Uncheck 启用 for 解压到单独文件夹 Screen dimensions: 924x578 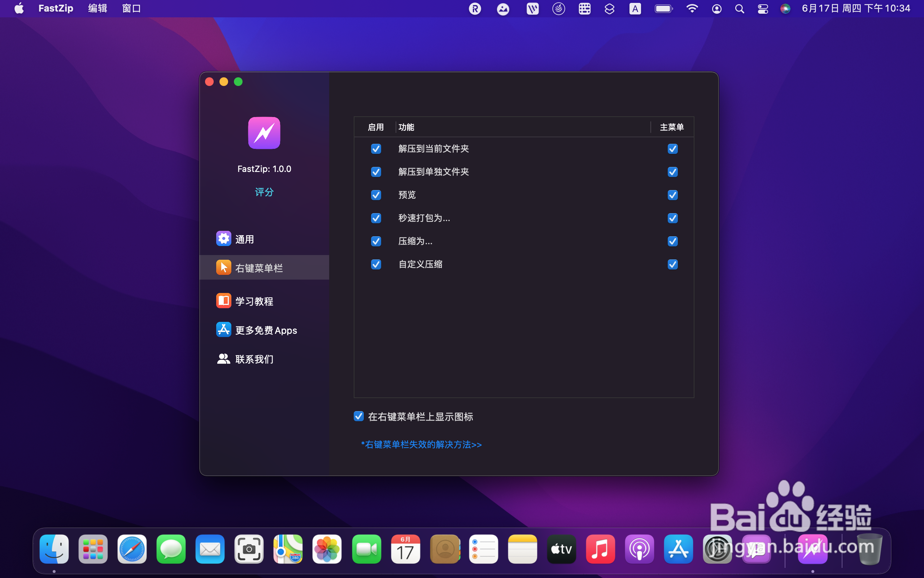[376, 172]
